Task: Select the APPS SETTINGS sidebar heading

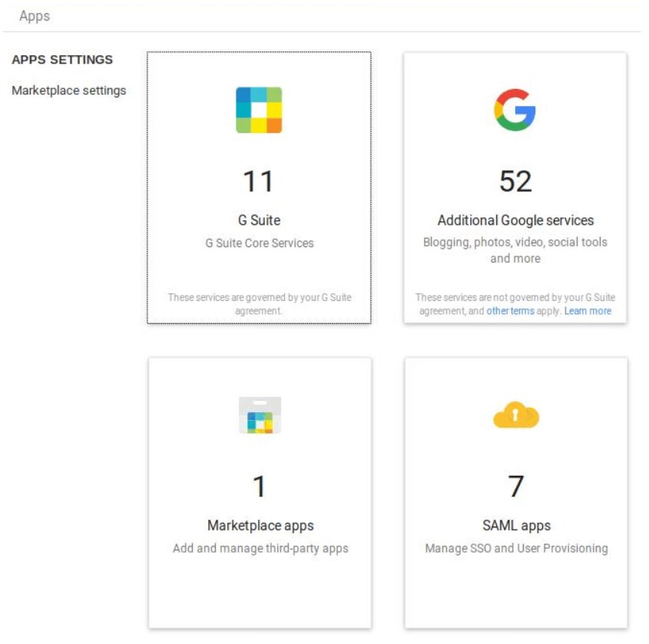Action: pos(62,60)
